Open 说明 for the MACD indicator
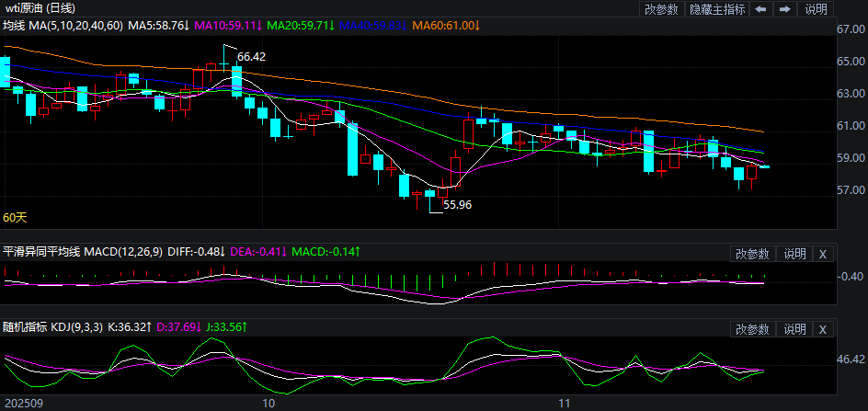Image resolution: width=868 pixels, height=411 pixels. [x=794, y=254]
